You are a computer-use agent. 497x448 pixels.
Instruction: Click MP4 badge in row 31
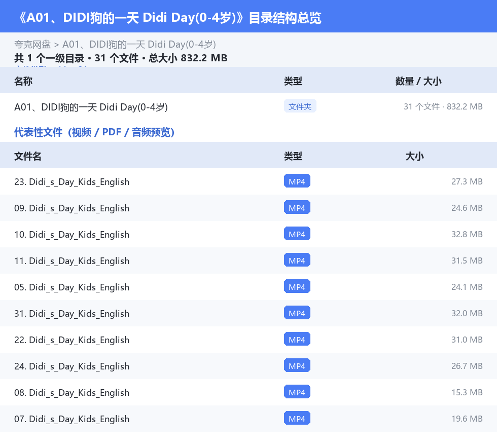pos(297,313)
